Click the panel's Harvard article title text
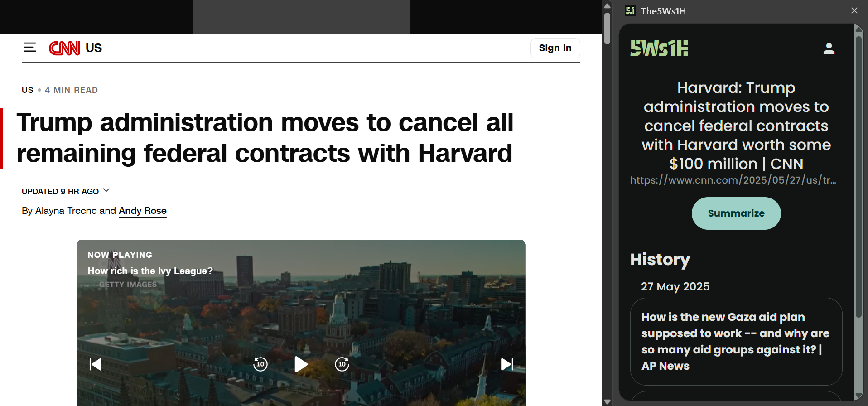868x406 pixels. click(x=736, y=126)
